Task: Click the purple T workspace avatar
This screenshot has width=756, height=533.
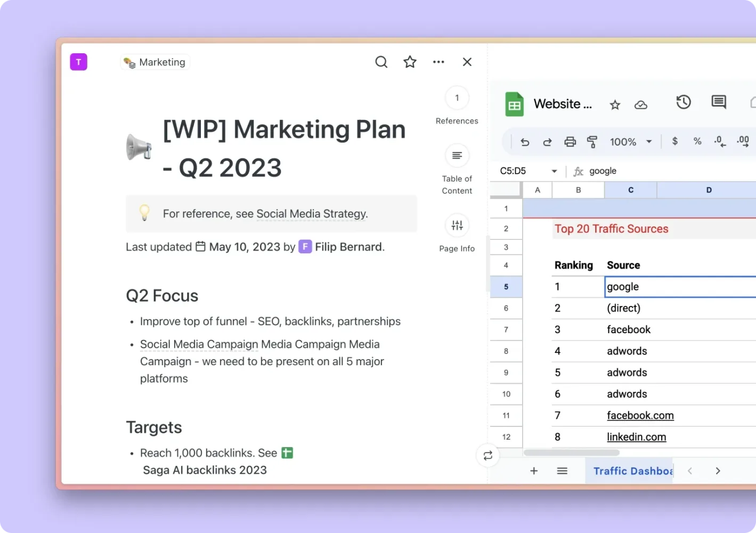Action: tap(78, 62)
